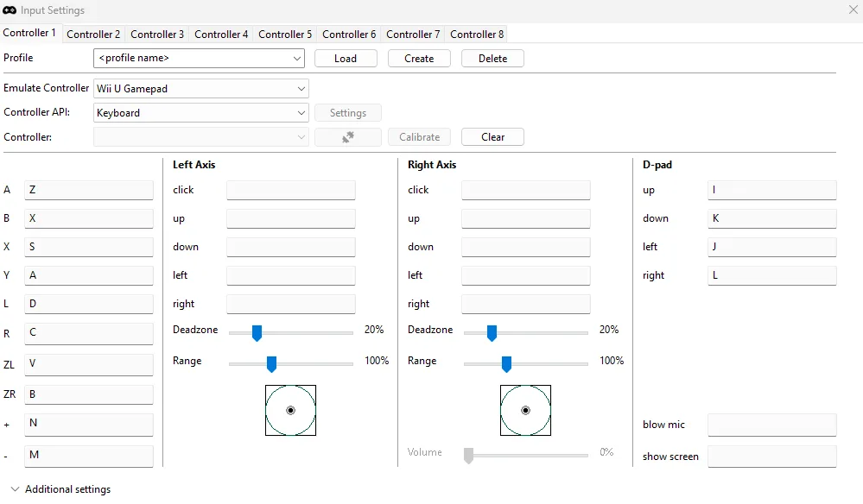This screenshot has width=863, height=504.
Task: Click the Right Axis joystick preview circle
Action: (525, 411)
